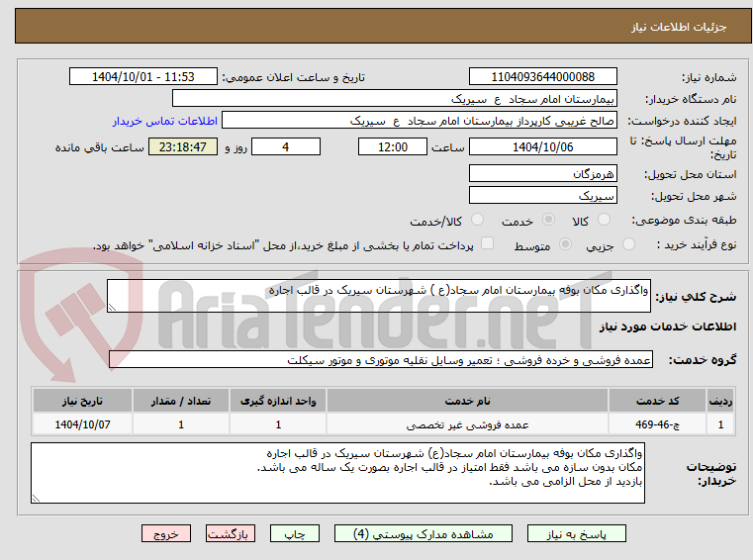Click مشاهده مدارک پیوستی (4) button
The image size is (753, 560).
[424, 533]
